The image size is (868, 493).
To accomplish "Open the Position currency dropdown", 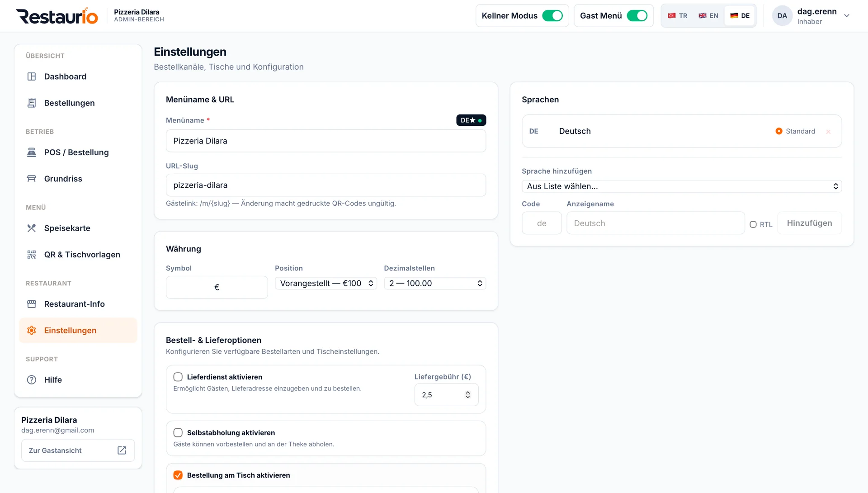I will (326, 284).
